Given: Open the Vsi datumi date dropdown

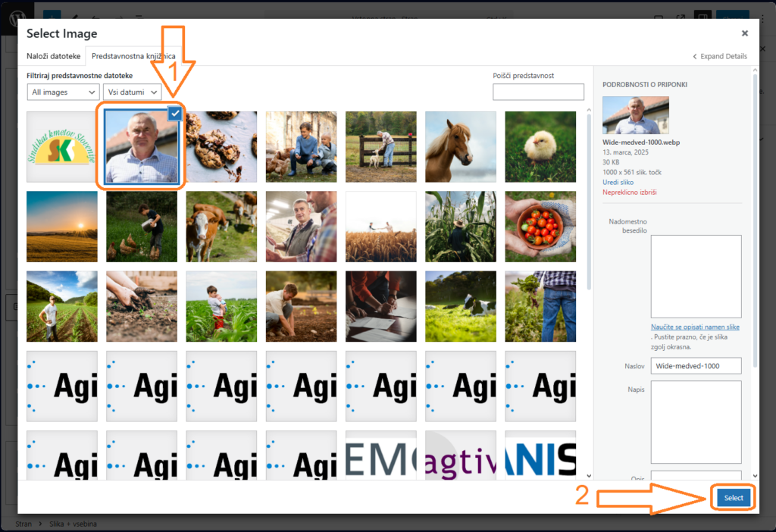Looking at the screenshot, I should [x=132, y=92].
